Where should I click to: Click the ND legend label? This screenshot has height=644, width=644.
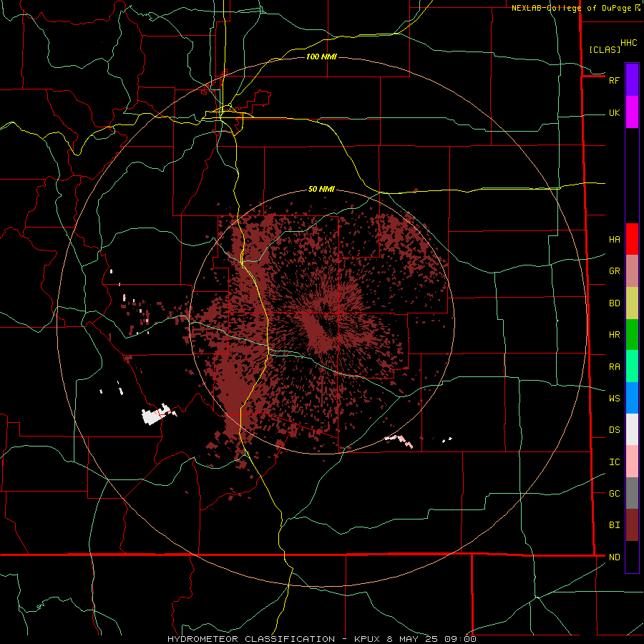pos(614,557)
